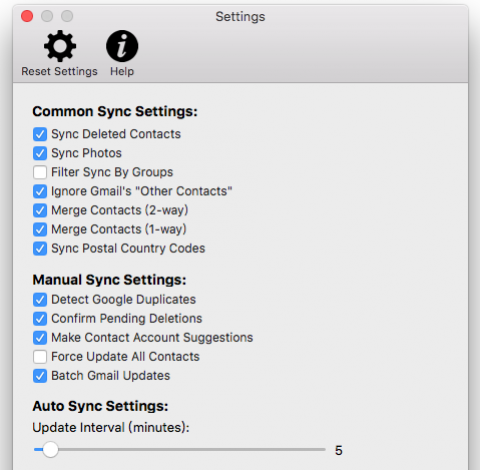Uncheck Batch Gmail Updates

[40, 376]
